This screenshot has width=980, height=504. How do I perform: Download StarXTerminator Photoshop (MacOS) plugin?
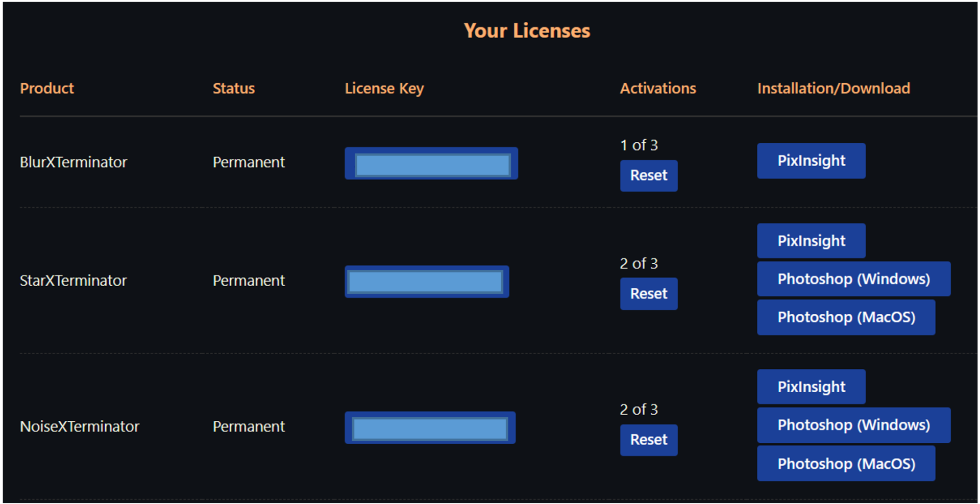(846, 317)
